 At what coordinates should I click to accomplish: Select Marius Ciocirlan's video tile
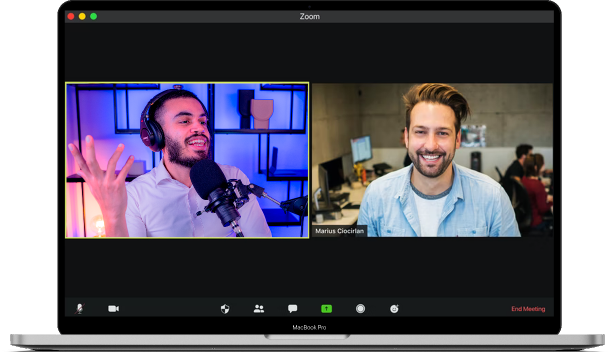[432, 160]
